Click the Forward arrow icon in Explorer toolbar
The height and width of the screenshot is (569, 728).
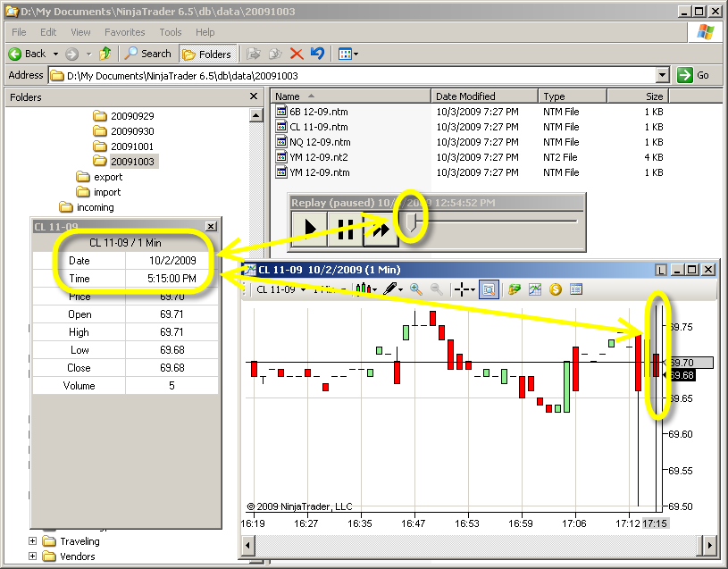point(71,54)
